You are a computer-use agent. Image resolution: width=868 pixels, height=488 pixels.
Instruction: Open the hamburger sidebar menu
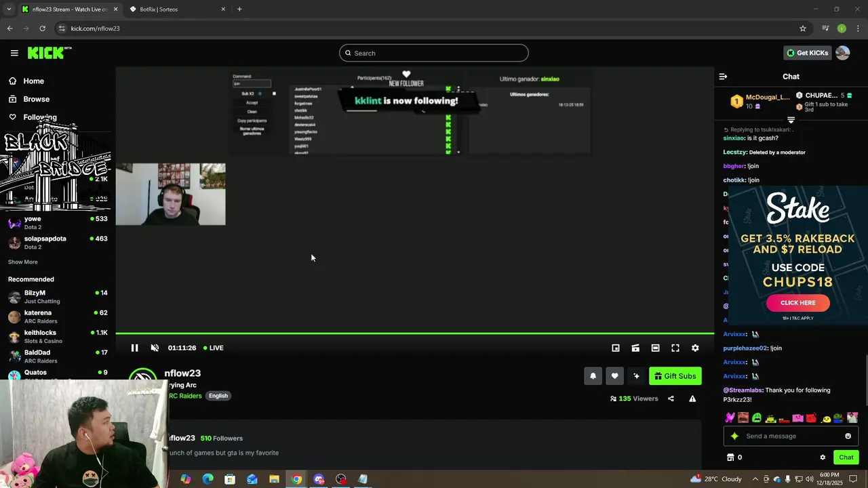(14, 53)
